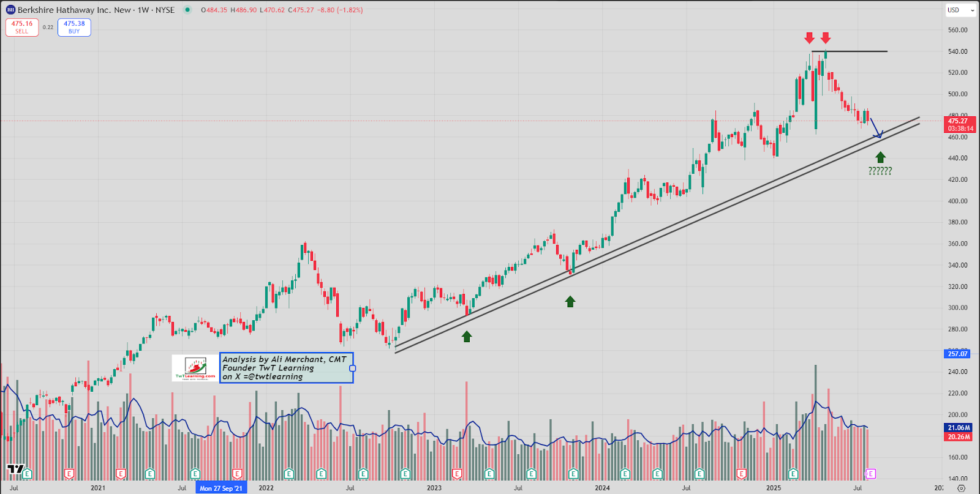The height and width of the screenshot is (494, 980).
Task: Click the 300.00 price scale value
Action: (958, 308)
